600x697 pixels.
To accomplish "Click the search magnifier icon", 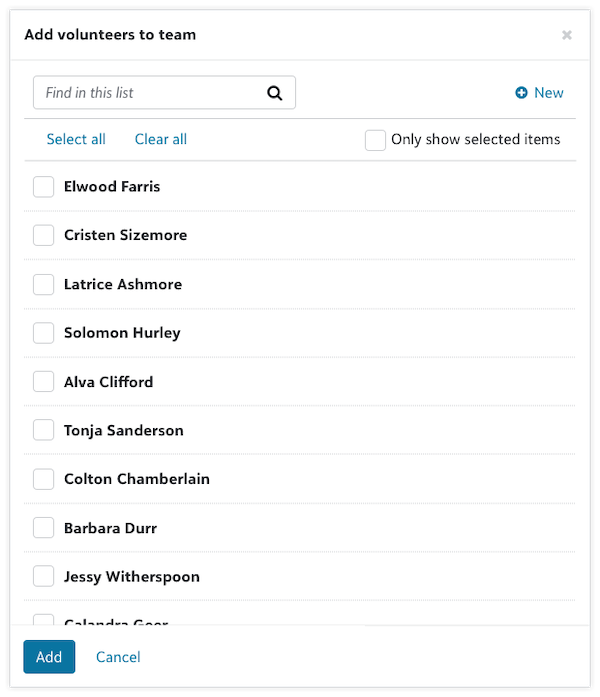I will tap(275, 93).
